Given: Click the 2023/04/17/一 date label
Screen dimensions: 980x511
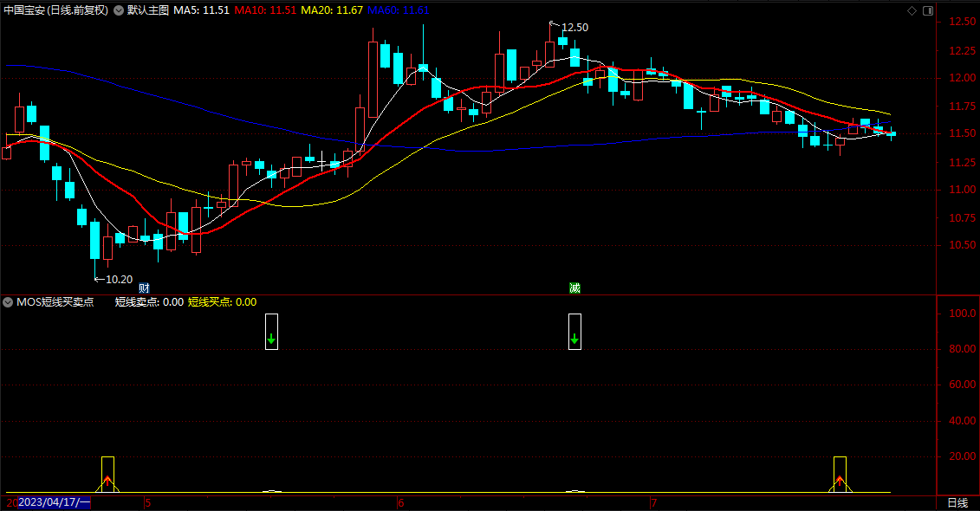Looking at the screenshot, I should point(55,503).
